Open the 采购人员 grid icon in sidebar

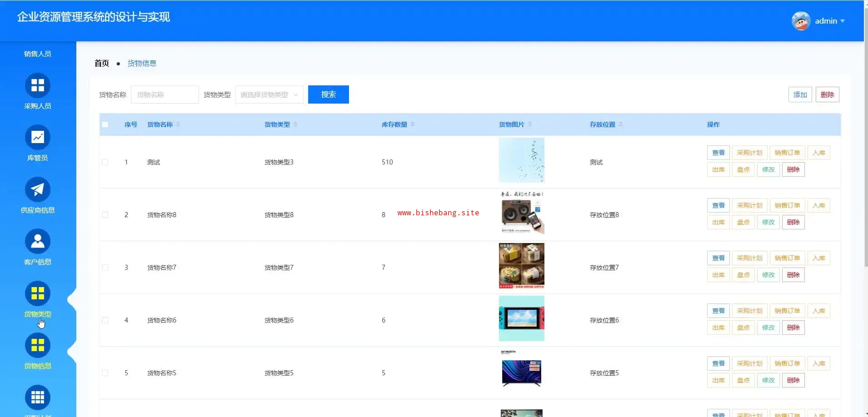coord(37,85)
